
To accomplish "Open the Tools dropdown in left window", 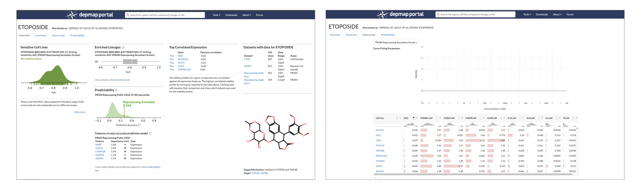I will point(216,15).
